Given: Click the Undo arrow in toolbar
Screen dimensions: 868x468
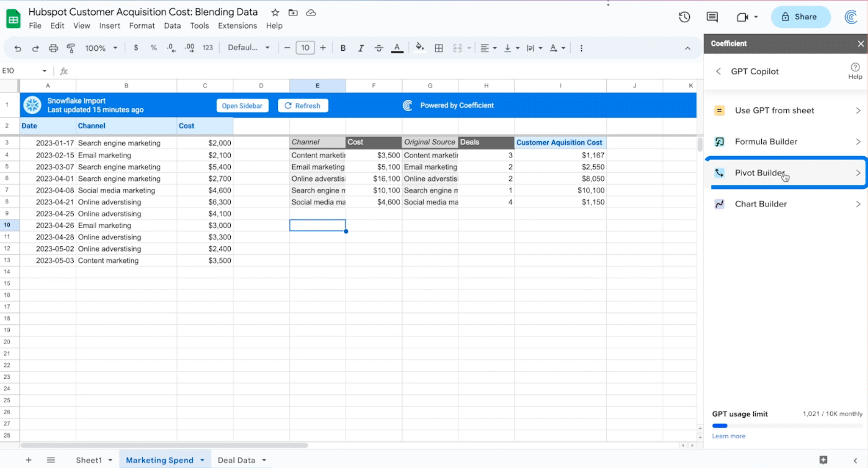Looking at the screenshot, I should 17,48.
